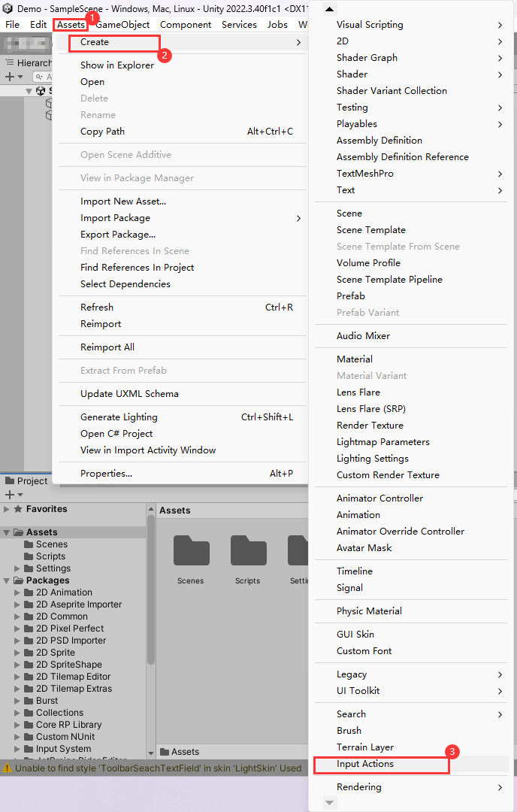Expand the 2D Sprite package arrow
Screen dimensions: 517x812
tap(17, 653)
